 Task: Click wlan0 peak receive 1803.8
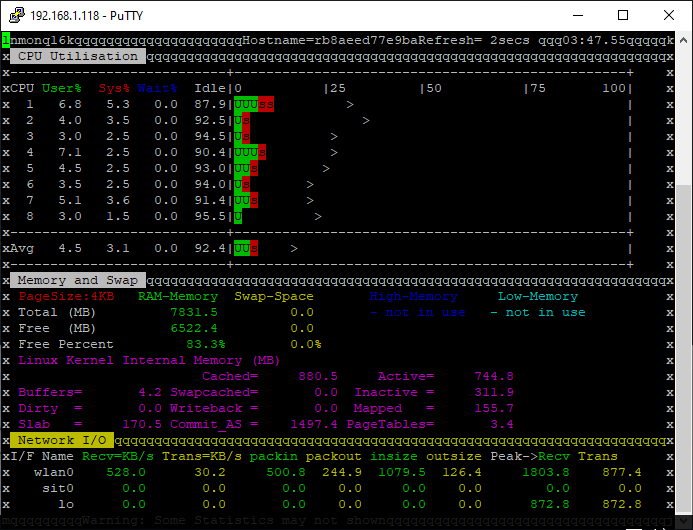tap(546, 472)
